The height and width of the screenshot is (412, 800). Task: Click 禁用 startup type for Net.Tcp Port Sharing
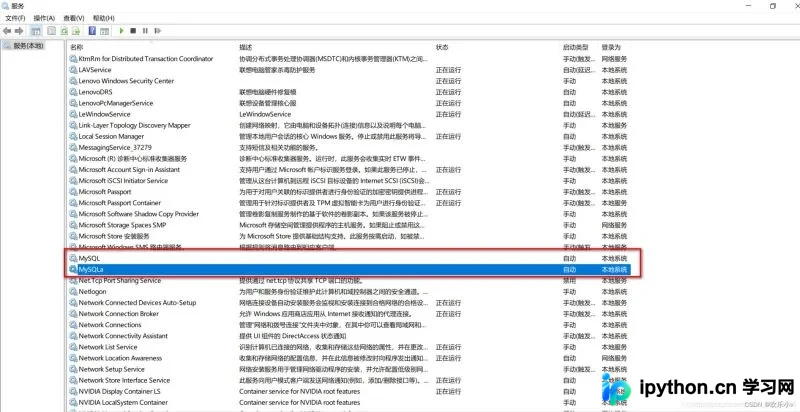tap(569, 280)
